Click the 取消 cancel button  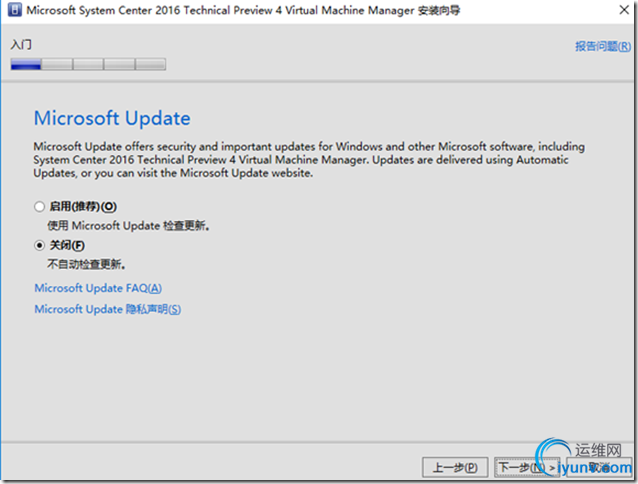599,467
